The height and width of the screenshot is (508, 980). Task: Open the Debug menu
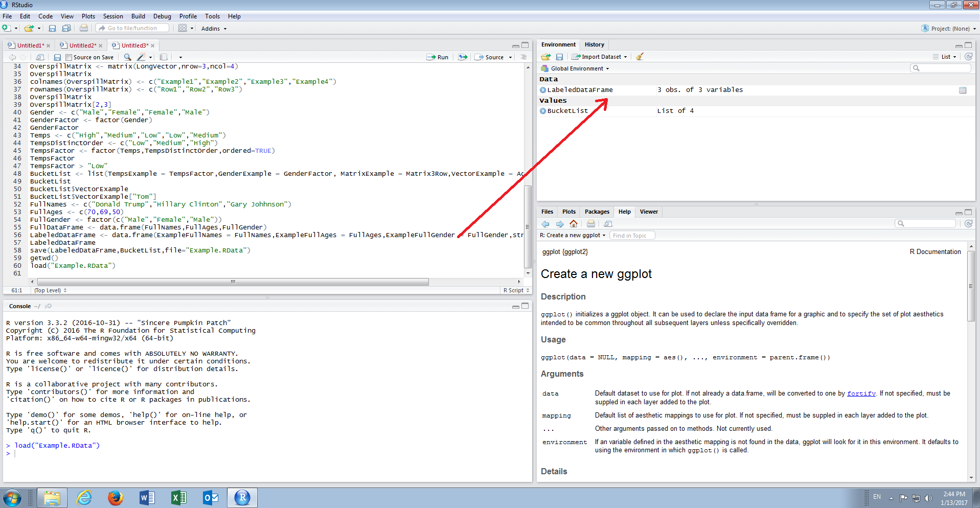[162, 16]
